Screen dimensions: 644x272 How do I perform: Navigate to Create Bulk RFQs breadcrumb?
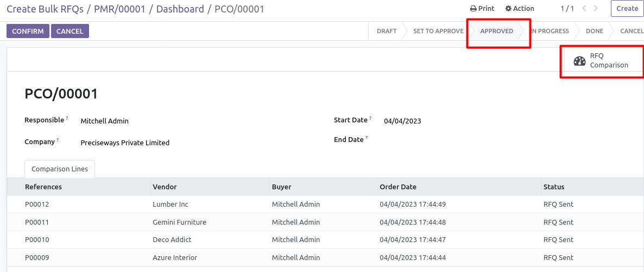point(46,9)
